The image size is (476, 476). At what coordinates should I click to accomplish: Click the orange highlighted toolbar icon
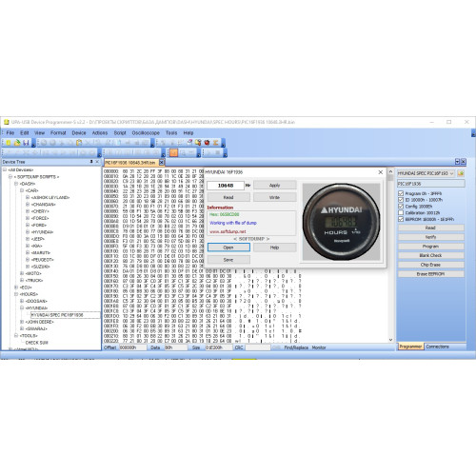coord(173,153)
